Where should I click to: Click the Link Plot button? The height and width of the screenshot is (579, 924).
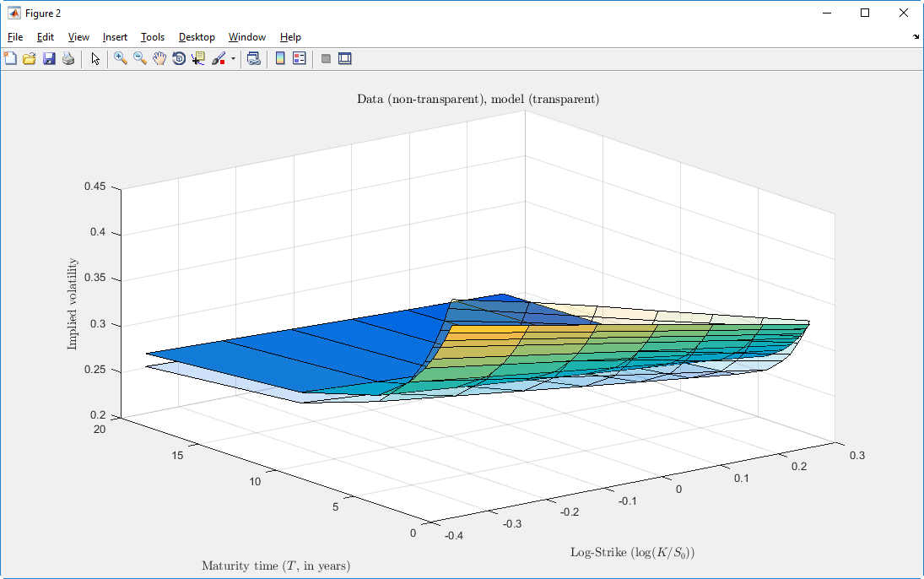(x=253, y=59)
